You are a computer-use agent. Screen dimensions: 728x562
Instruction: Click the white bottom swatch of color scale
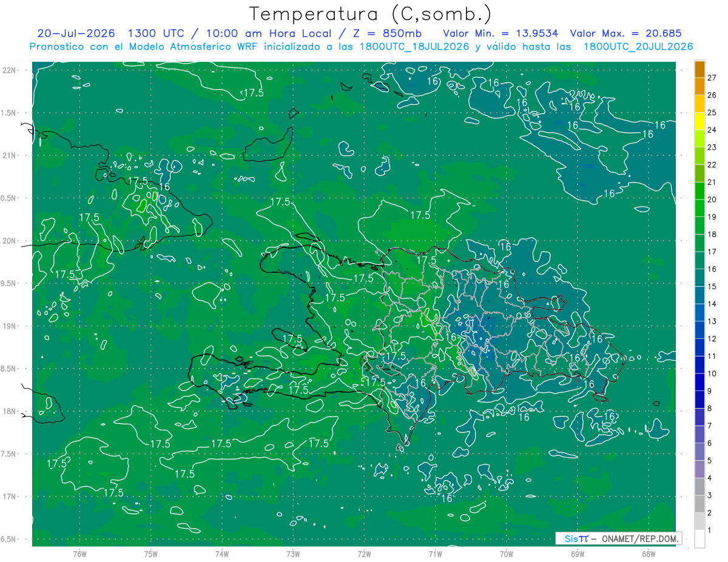tap(699, 539)
